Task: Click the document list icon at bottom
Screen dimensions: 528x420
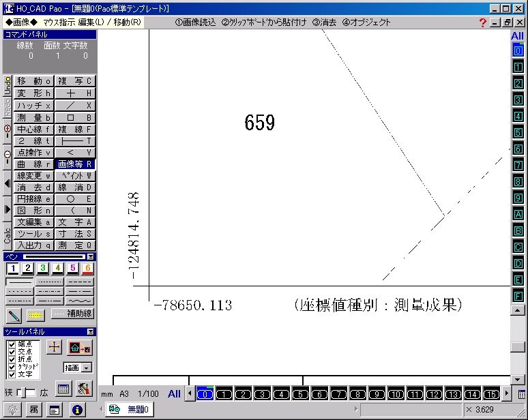Action: point(54,410)
